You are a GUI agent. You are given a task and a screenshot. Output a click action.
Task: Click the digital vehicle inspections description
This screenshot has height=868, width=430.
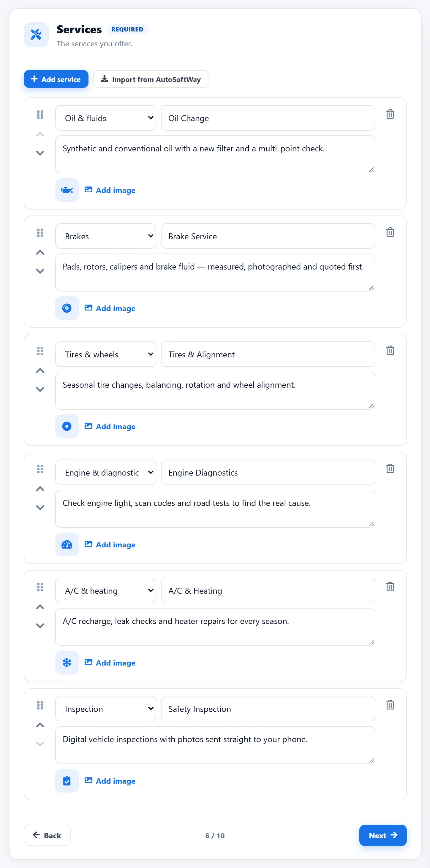click(215, 745)
